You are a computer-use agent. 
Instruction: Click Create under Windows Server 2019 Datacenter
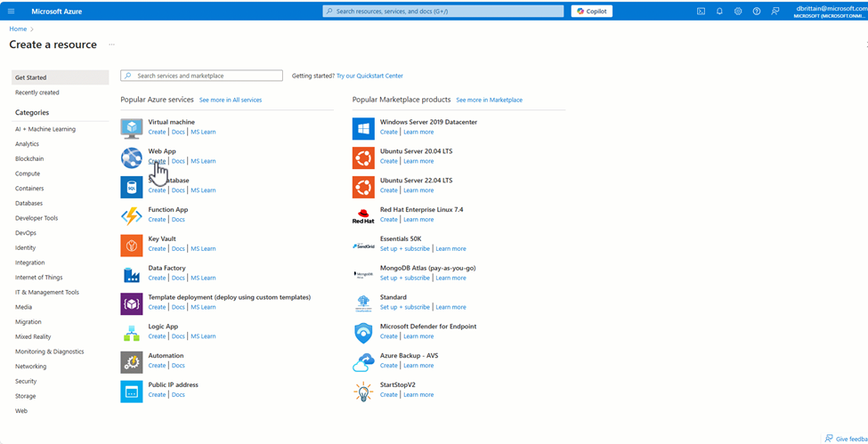389,132
